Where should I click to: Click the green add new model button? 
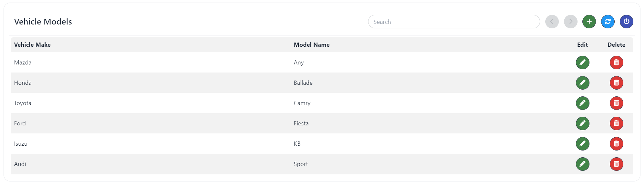pos(589,22)
